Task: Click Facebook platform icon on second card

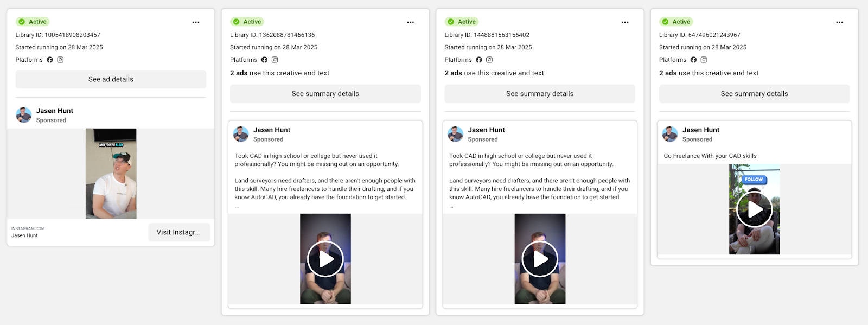Action: click(x=264, y=60)
